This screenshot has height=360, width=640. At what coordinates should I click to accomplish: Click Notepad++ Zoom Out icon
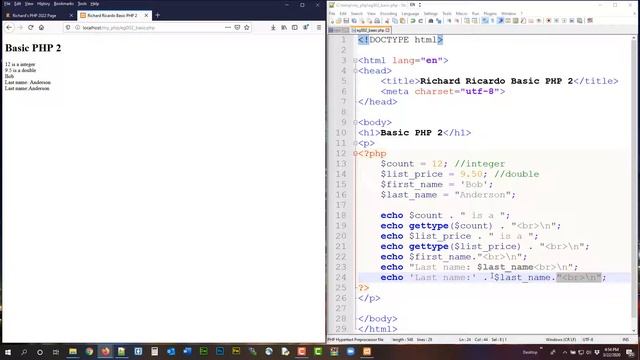[457, 20]
